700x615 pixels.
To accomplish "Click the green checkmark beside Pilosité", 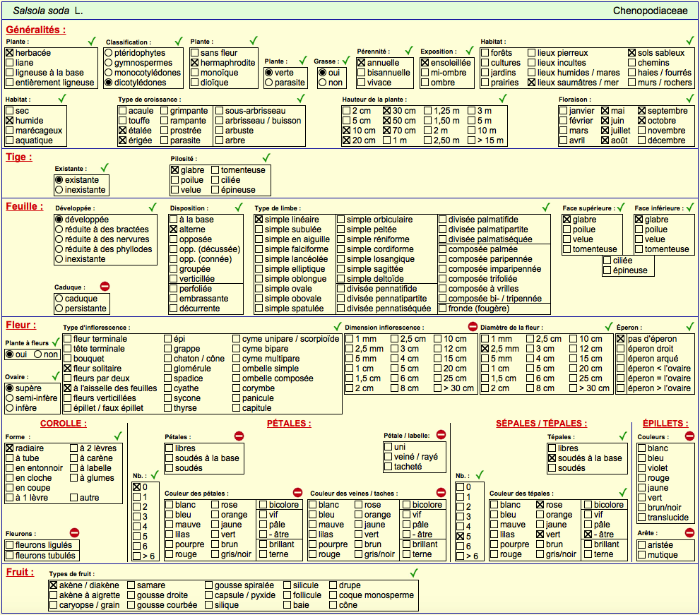I will [266, 157].
